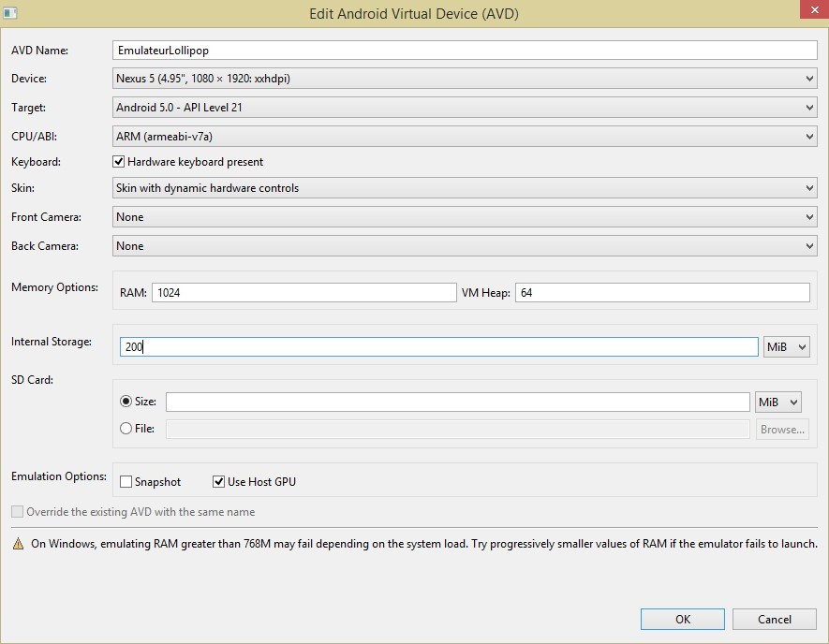This screenshot has height=644, width=829.
Task: Toggle the Use Host GPU checkbox
Action: [x=218, y=482]
